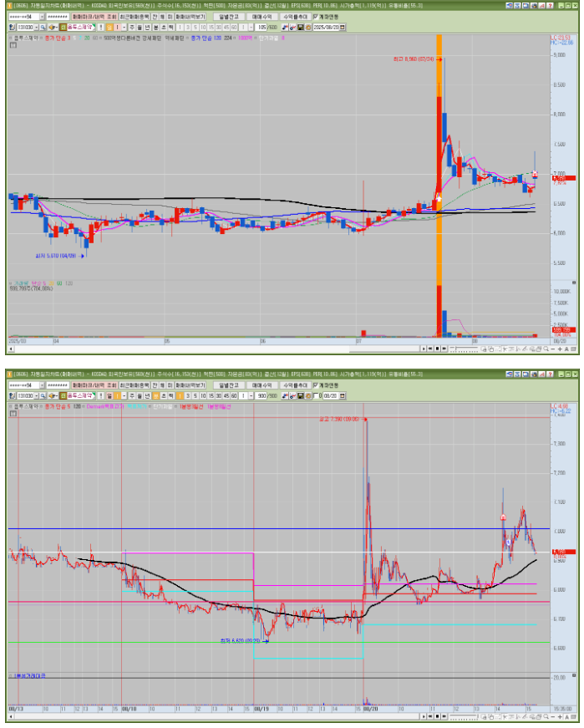The image size is (584, 728).
Task: Click zoom slider in lower chart bottom bar
Action: point(465,717)
